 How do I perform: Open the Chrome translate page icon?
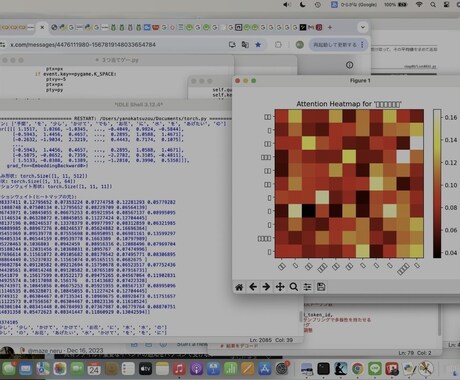coord(245,45)
